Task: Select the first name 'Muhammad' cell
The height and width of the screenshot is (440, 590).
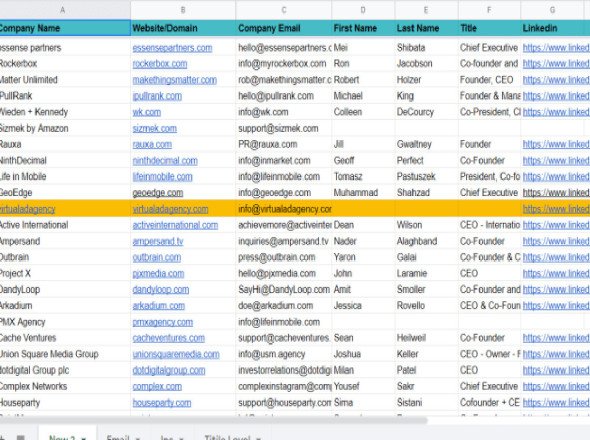Action: pyautogui.click(x=363, y=193)
